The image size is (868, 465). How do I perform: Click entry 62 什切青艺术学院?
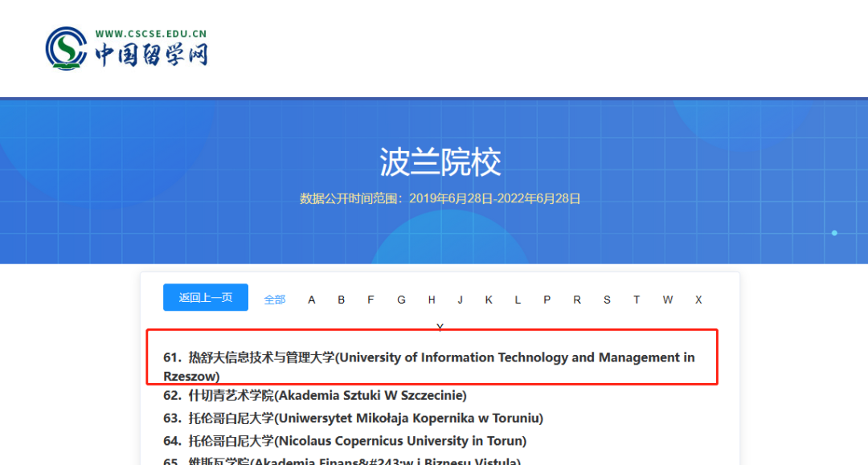pyautogui.click(x=315, y=395)
